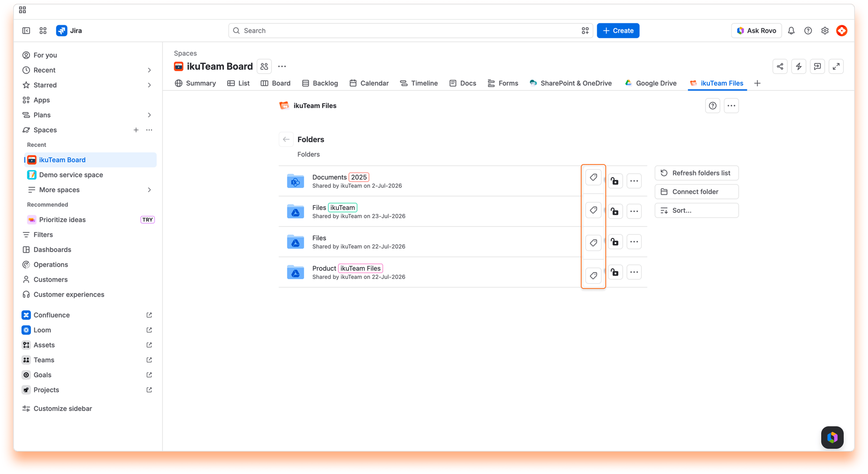Open the Timeline tab
868x474 pixels.
[419, 83]
